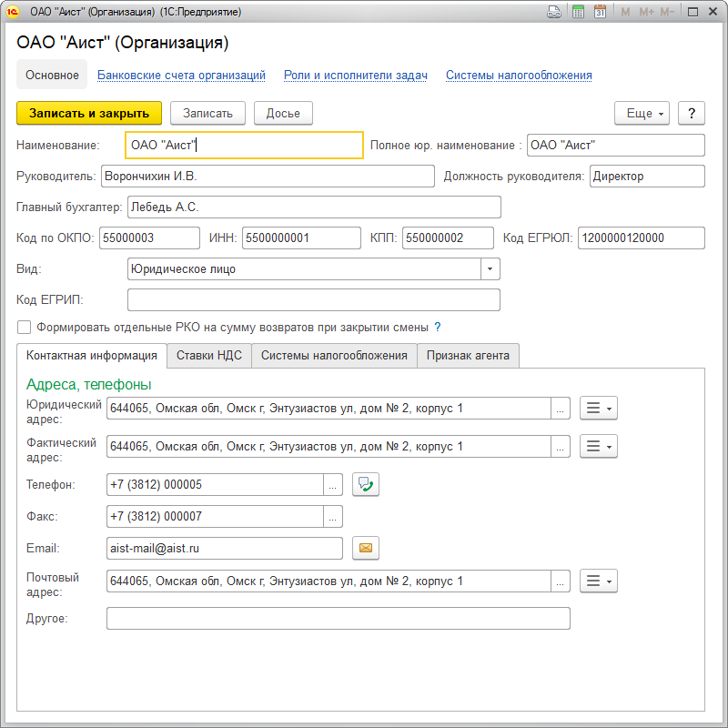
Task: Click the print icon in title bar
Action: [553, 12]
